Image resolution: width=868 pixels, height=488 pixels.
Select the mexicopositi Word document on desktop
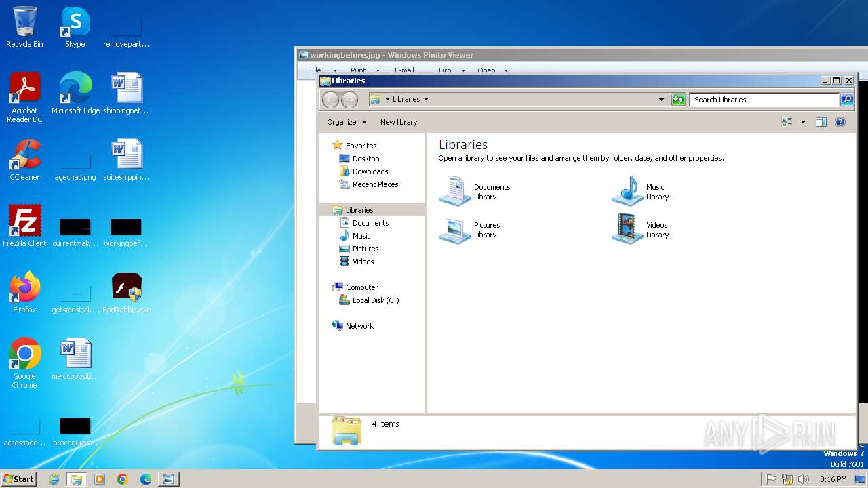pos(75,359)
